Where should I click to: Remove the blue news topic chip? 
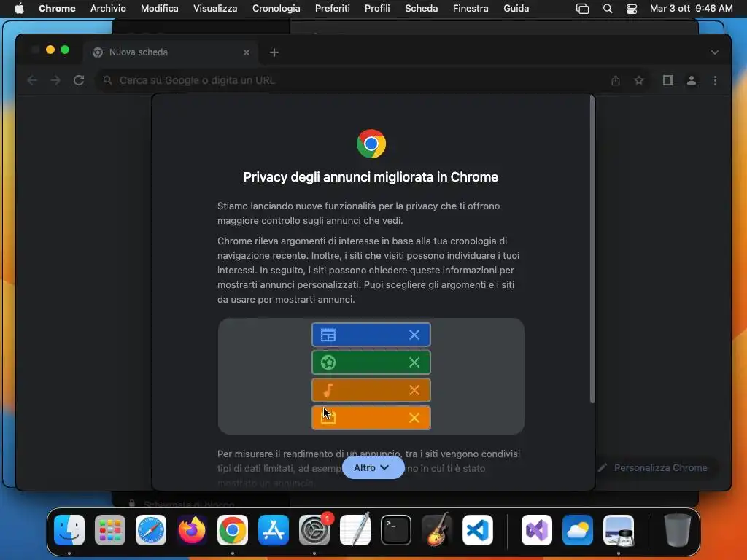click(414, 335)
